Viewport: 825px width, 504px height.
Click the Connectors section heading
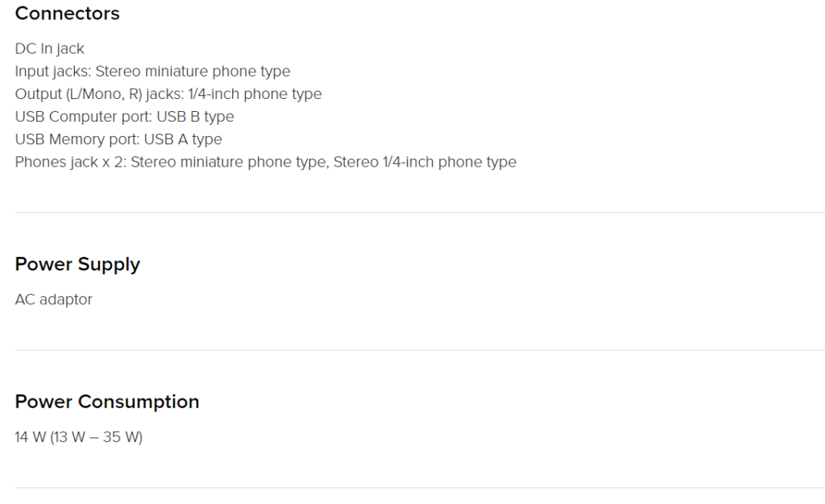68,13
